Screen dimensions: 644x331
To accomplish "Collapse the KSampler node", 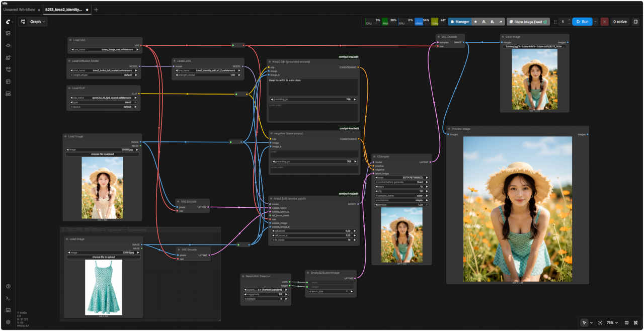I will pos(375,156).
